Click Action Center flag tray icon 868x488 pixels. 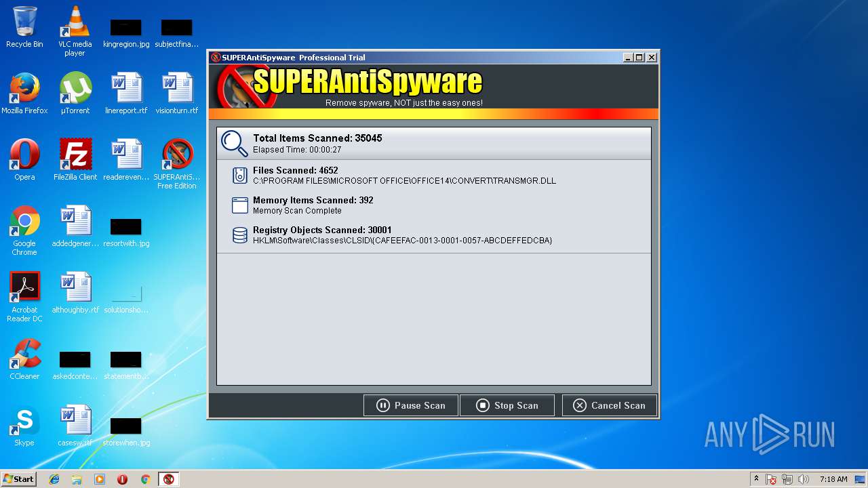(772, 479)
